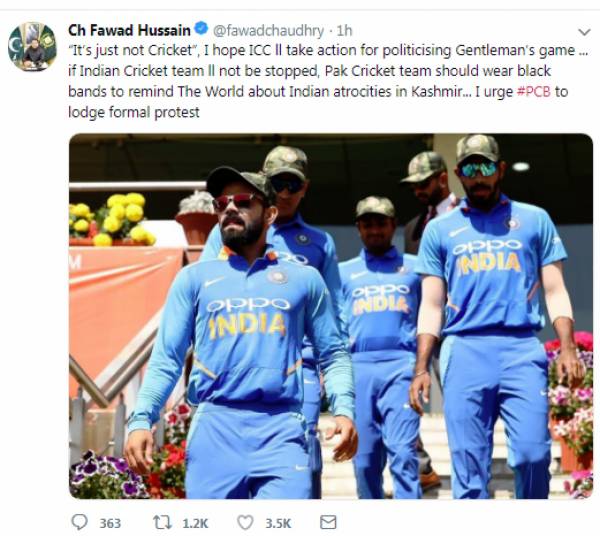Image resolution: width=600 pixels, height=536 pixels.
Task: Open the 1h timestamp permalink
Action: pyautogui.click(x=344, y=31)
